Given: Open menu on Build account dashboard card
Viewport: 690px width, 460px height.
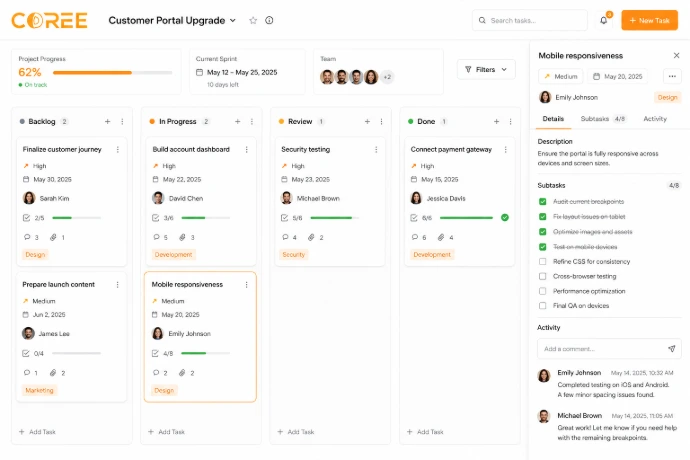Looking at the screenshot, I should [x=246, y=150].
